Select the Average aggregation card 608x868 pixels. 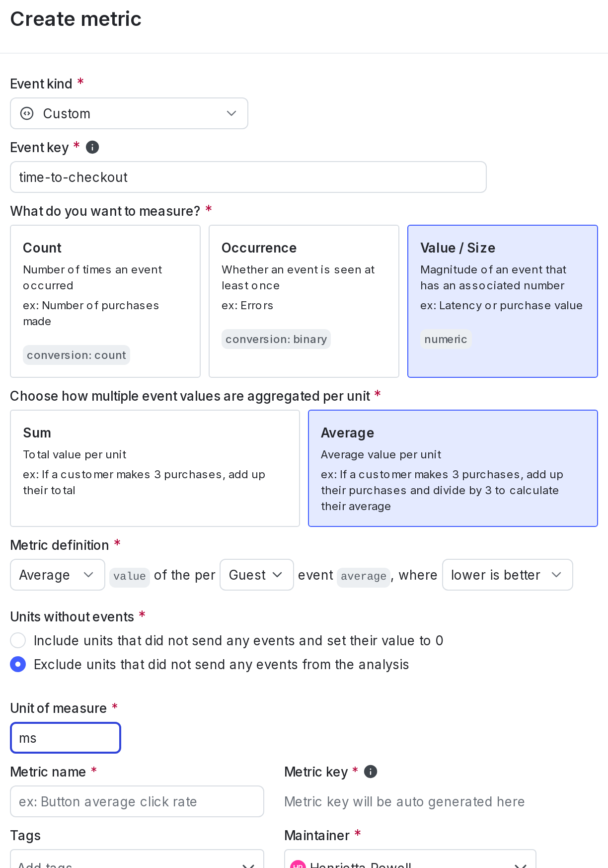(x=453, y=468)
